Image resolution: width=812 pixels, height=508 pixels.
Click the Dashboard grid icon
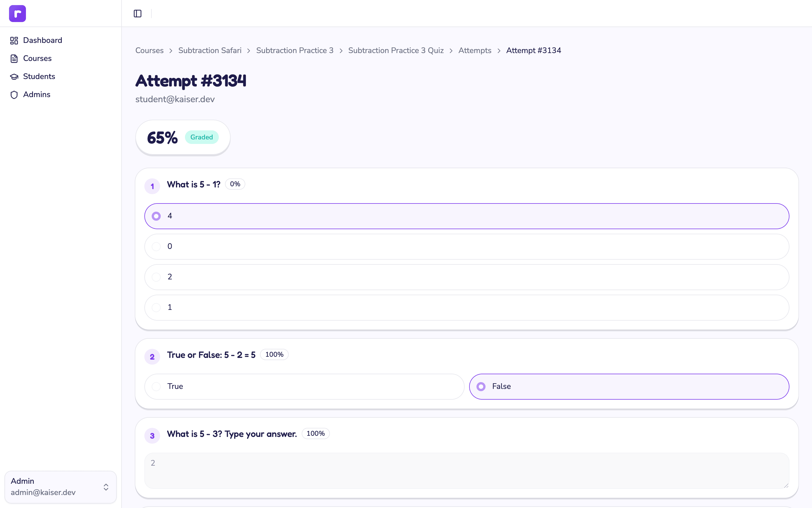(14, 41)
